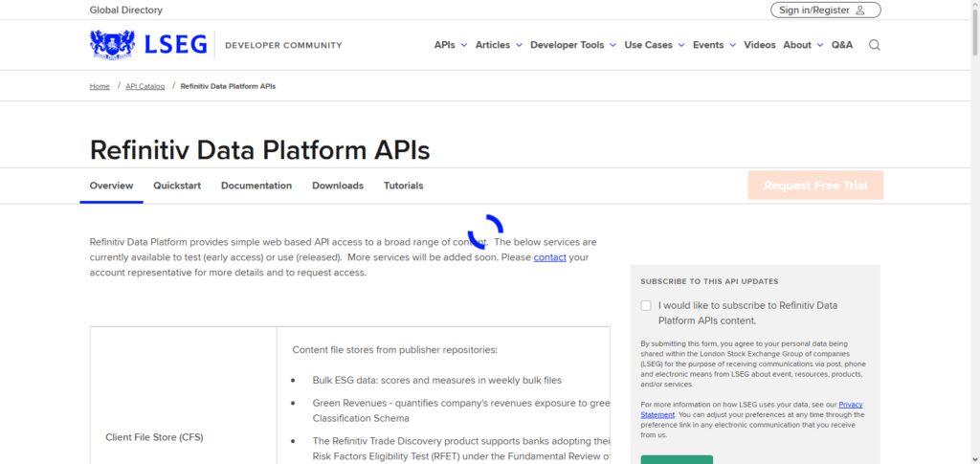Follow the Home breadcrumb link
The width and height of the screenshot is (980, 464).
[100, 86]
